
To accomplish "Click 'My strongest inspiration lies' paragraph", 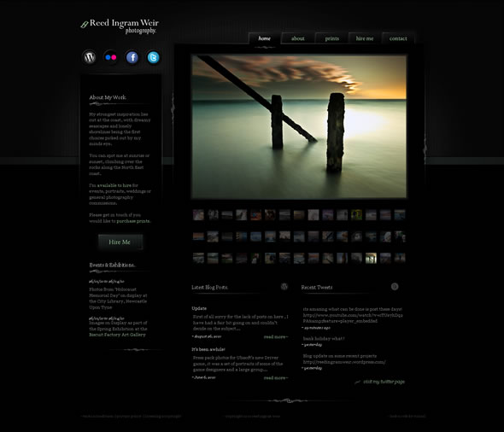I will [120, 129].
